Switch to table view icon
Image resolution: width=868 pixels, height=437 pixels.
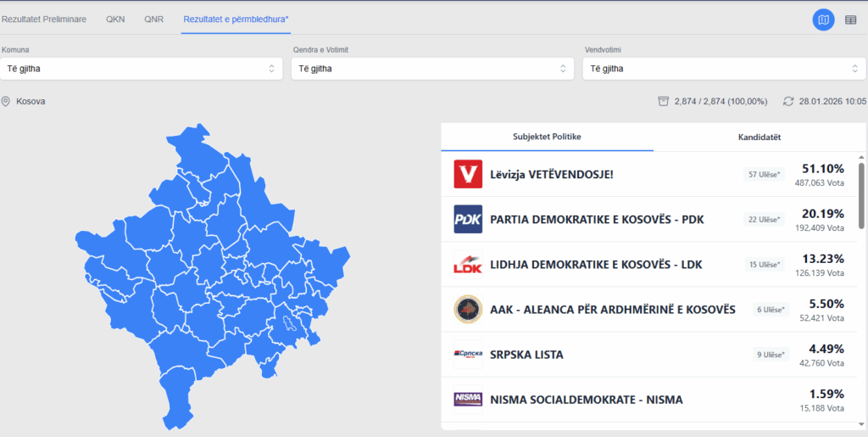coord(850,20)
